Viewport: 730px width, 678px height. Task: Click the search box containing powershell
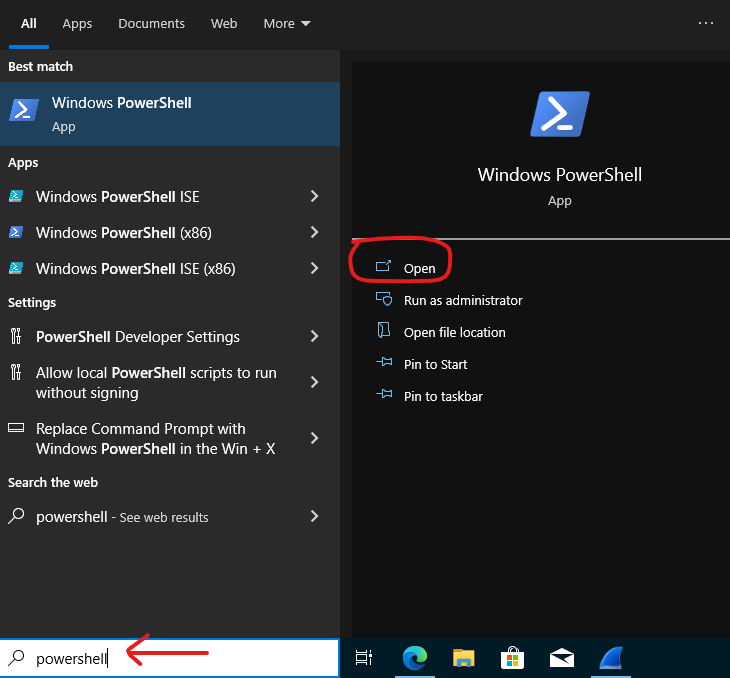coord(170,658)
